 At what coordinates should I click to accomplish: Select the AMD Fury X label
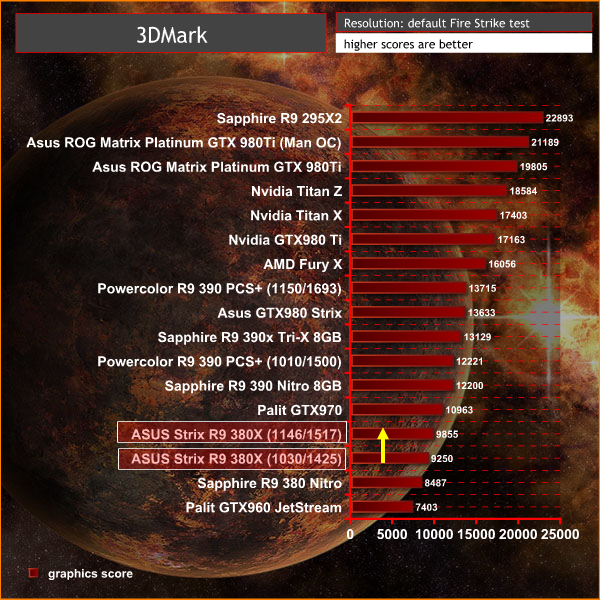click(x=303, y=264)
